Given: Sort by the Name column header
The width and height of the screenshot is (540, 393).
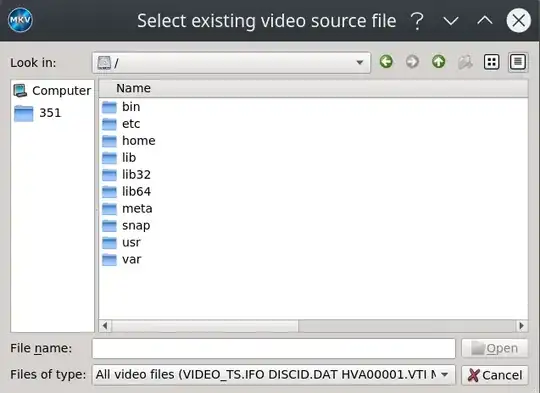Looking at the screenshot, I should coord(313,88).
